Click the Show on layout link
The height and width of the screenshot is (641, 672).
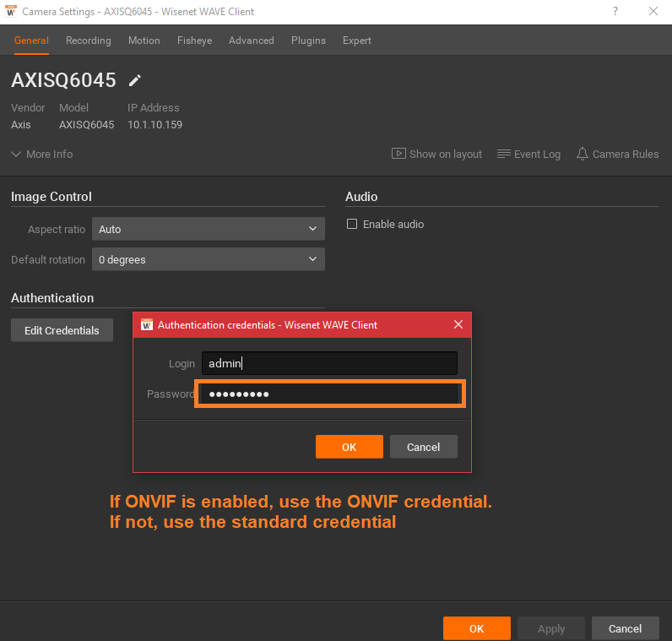tap(446, 154)
